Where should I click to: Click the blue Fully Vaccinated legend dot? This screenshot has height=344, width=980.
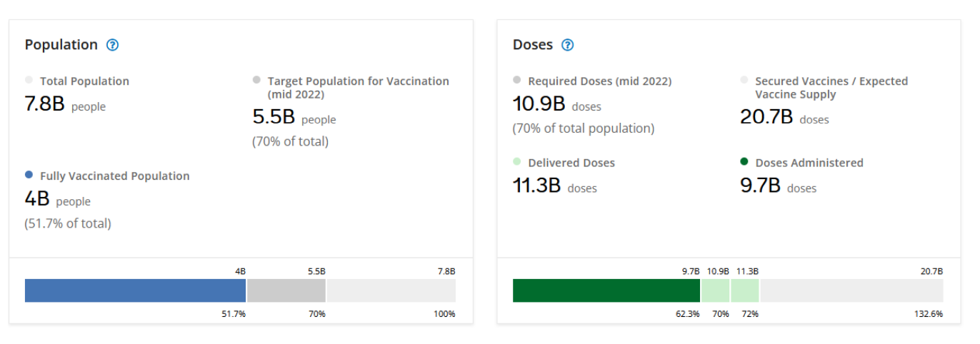point(29,175)
